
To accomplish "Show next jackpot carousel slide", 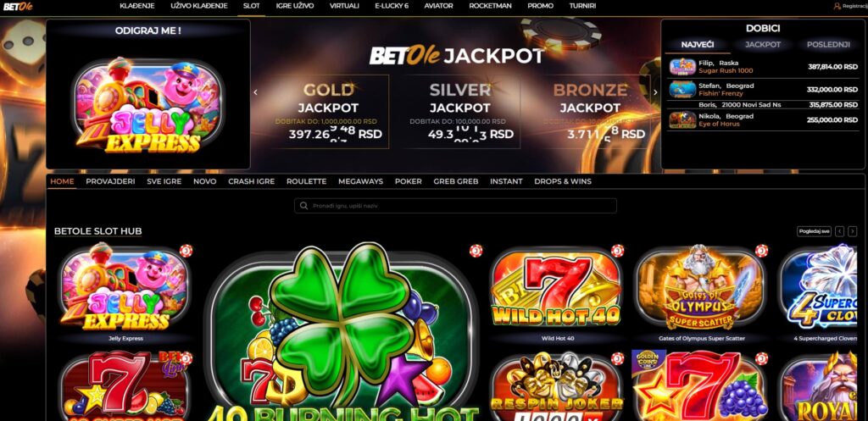I will pos(655,92).
